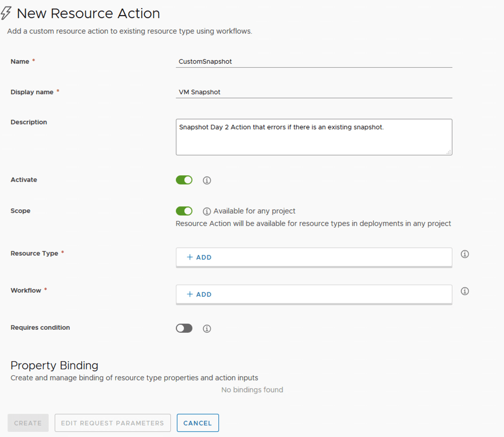
Task: Click the plus icon in Resource Type
Action: coord(190,257)
